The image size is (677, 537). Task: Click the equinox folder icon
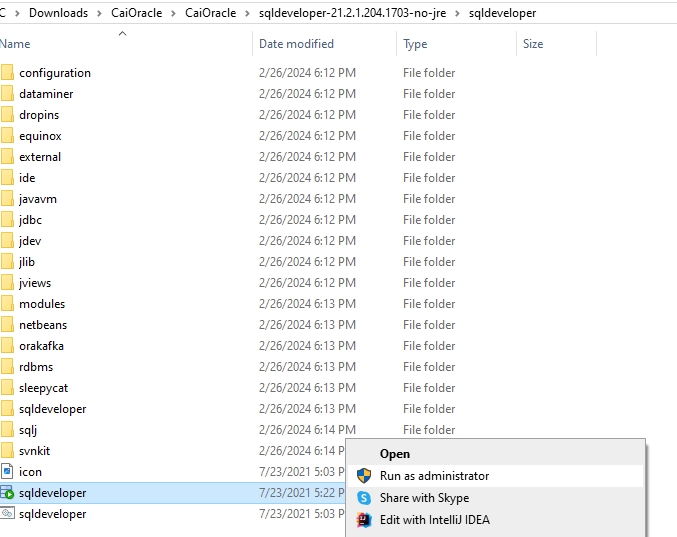click(7, 136)
